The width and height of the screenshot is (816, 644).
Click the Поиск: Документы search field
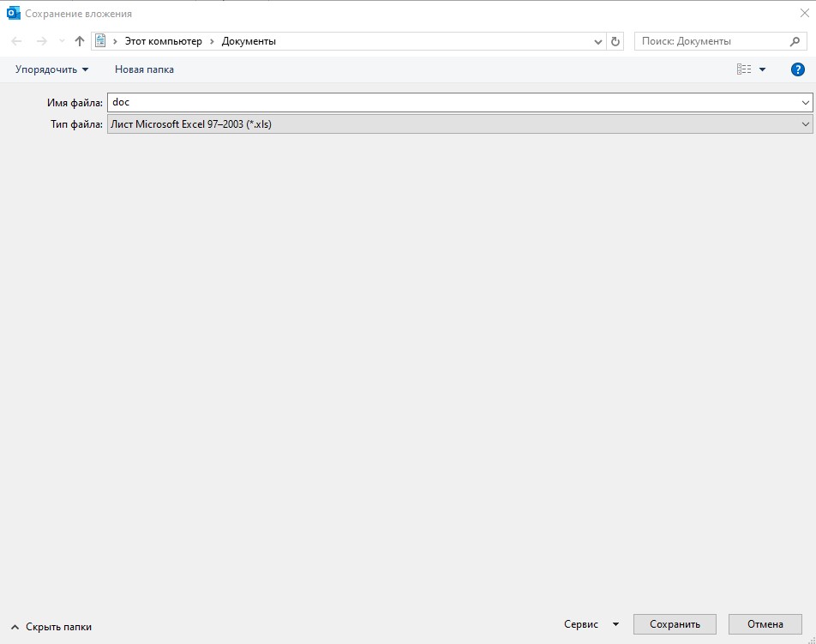click(710, 41)
